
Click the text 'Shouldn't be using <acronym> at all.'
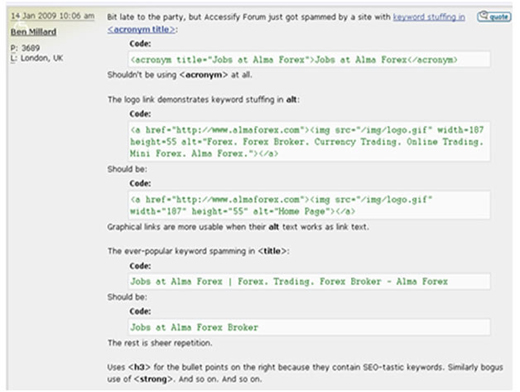pos(180,75)
